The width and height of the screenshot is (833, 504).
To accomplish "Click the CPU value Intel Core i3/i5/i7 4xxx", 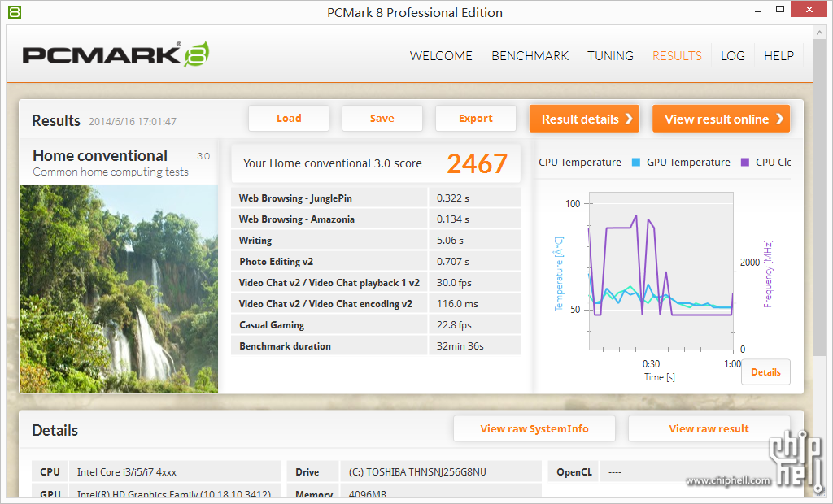I will [x=126, y=472].
